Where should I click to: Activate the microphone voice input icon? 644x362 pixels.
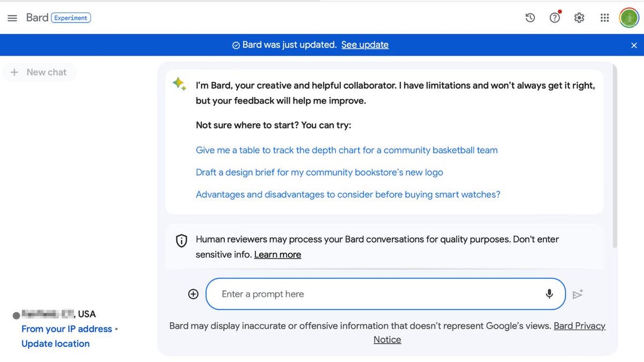coord(549,294)
